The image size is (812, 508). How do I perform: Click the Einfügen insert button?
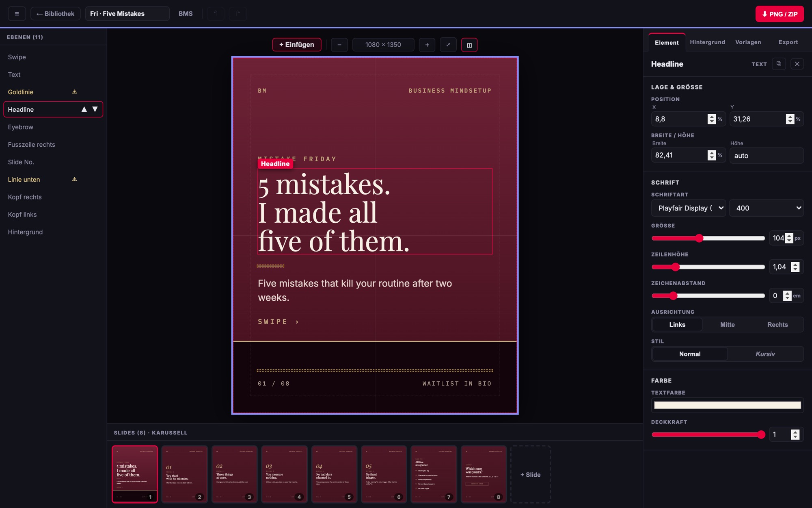(297, 45)
